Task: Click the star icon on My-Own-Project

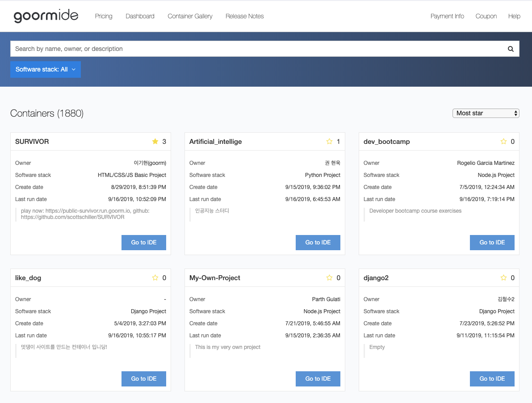Action: coord(329,278)
